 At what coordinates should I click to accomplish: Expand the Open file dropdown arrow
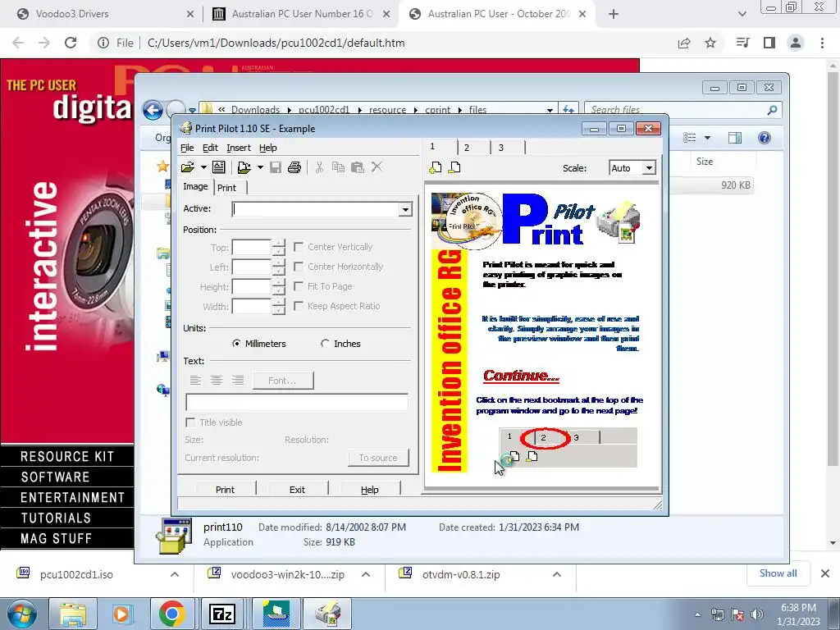point(203,167)
